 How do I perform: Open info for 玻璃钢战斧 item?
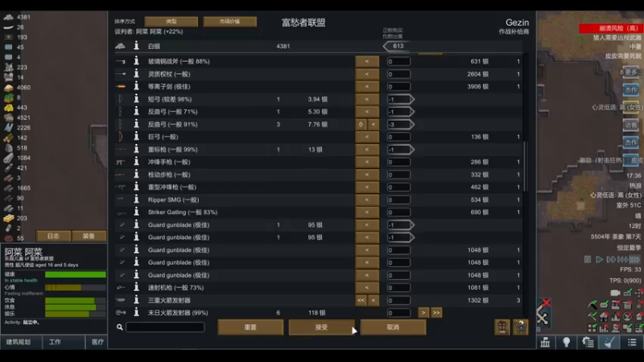pyautogui.click(x=136, y=61)
